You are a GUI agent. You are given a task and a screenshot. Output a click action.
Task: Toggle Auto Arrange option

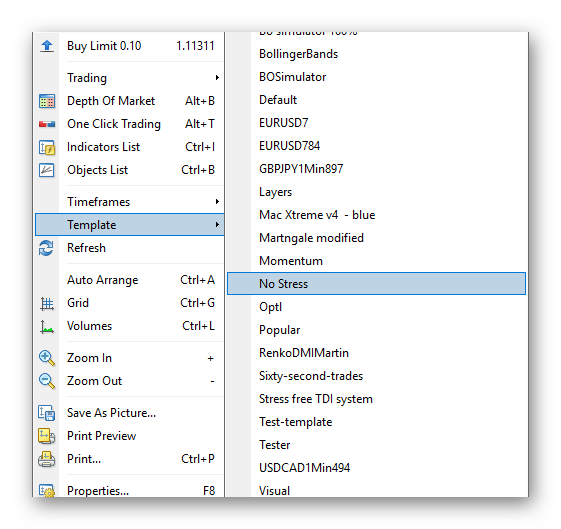(x=130, y=280)
